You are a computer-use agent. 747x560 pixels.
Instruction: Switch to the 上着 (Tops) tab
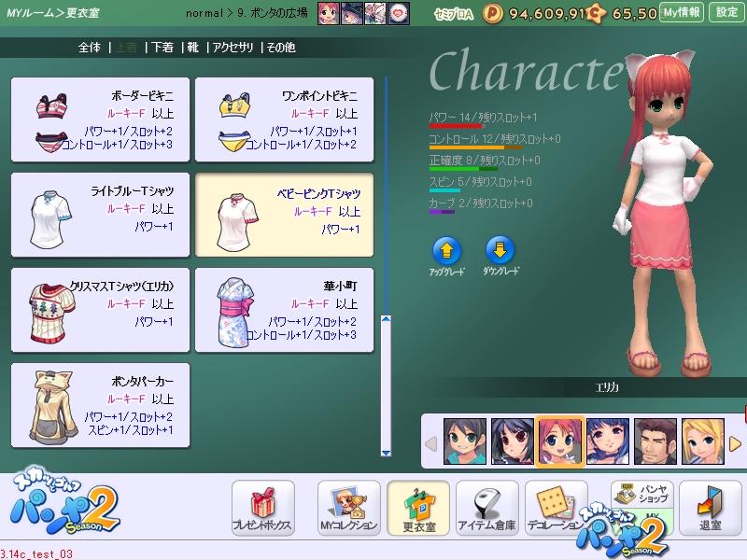coord(126,48)
